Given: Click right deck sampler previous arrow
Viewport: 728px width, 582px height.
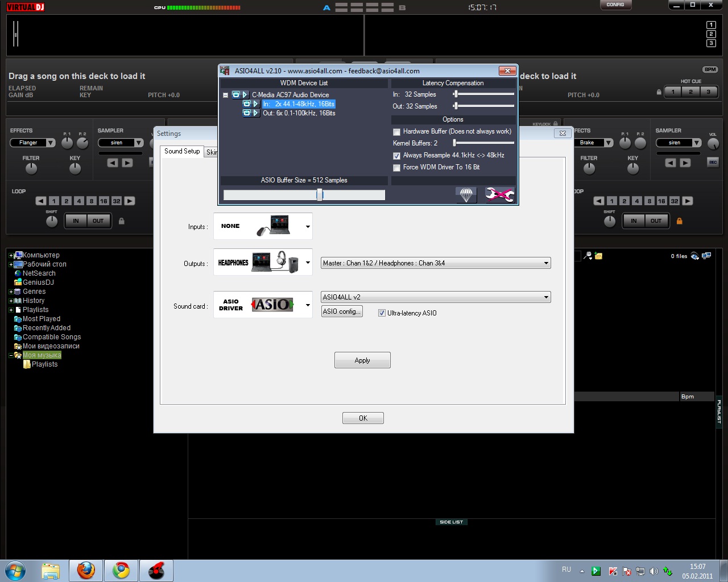Looking at the screenshot, I should click(x=671, y=163).
